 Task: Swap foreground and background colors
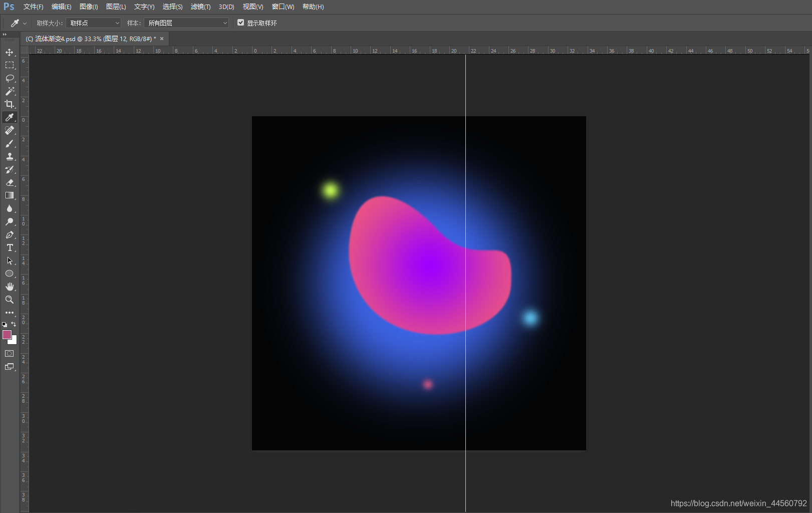14,324
